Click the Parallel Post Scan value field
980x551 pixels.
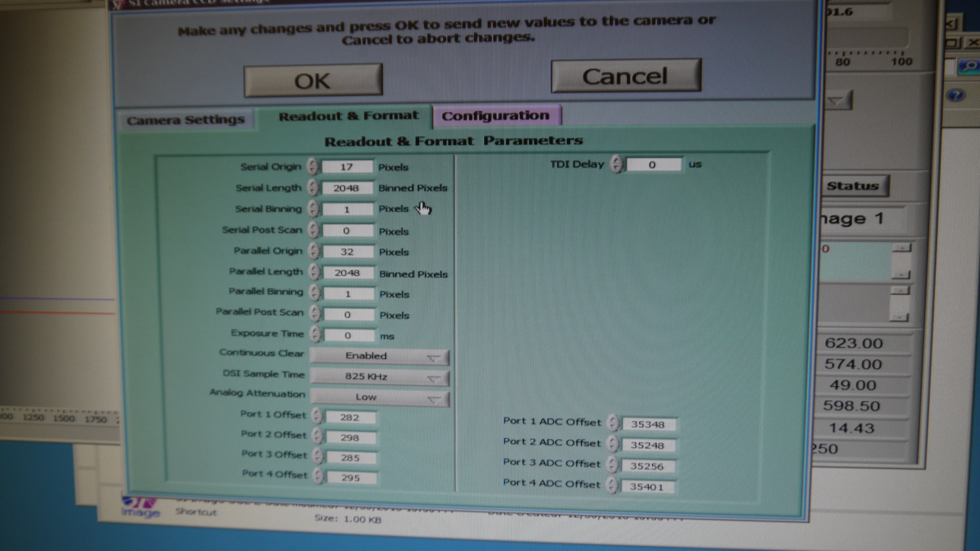point(349,315)
